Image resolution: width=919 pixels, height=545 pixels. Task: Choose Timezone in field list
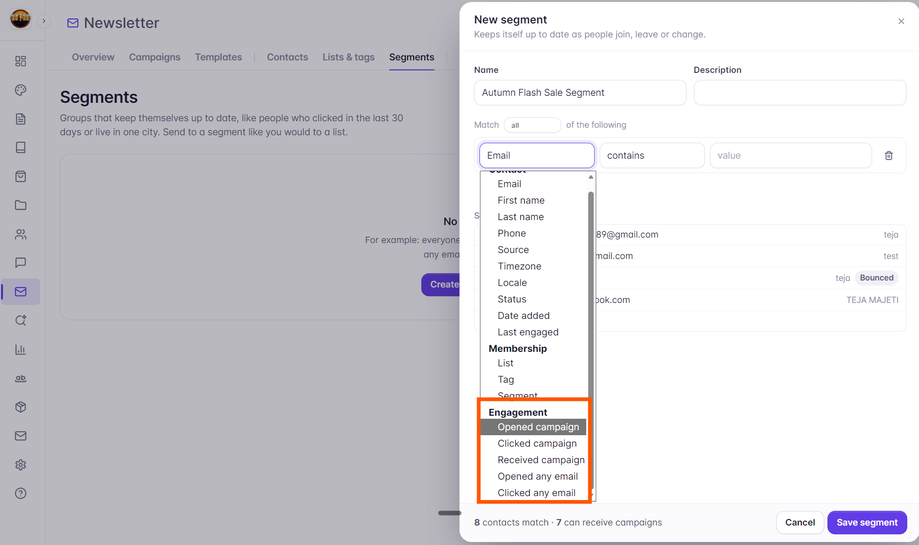point(533,266)
